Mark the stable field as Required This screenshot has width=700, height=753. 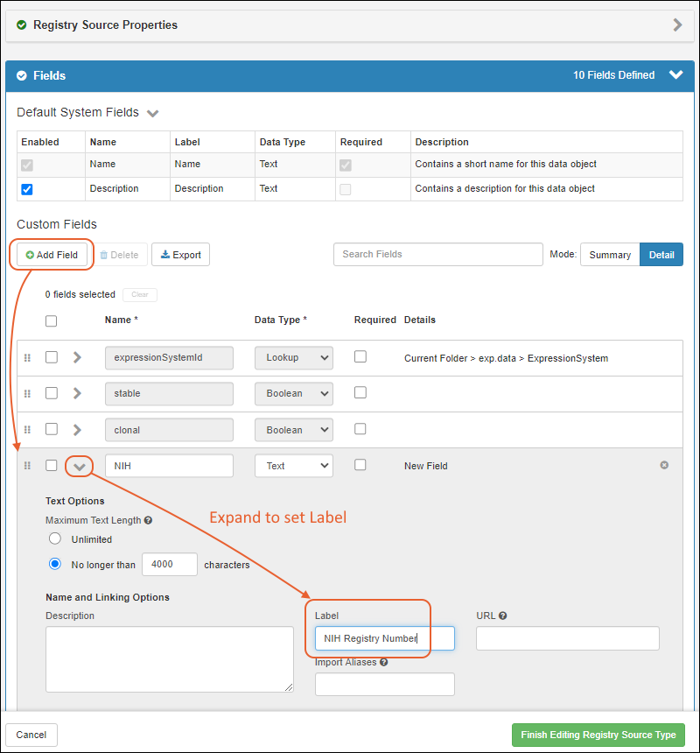[360, 393]
